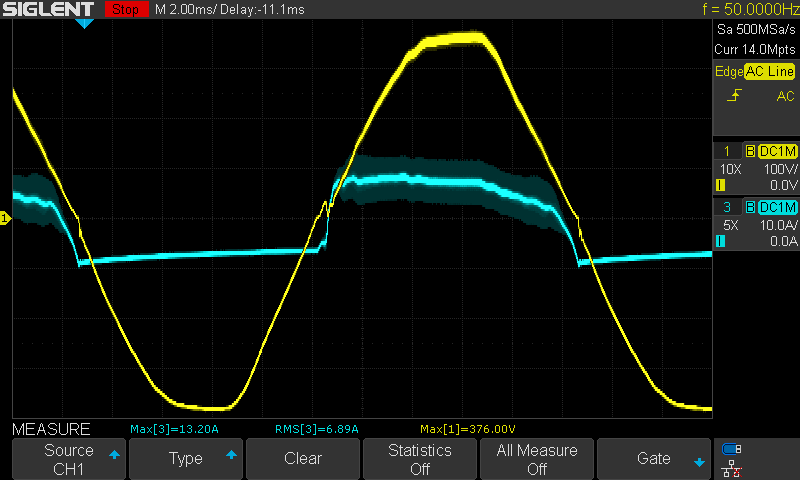
Task: Click channel 1 100V/ vertical scale
Action: pyautogui.click(x=780, y=169)
